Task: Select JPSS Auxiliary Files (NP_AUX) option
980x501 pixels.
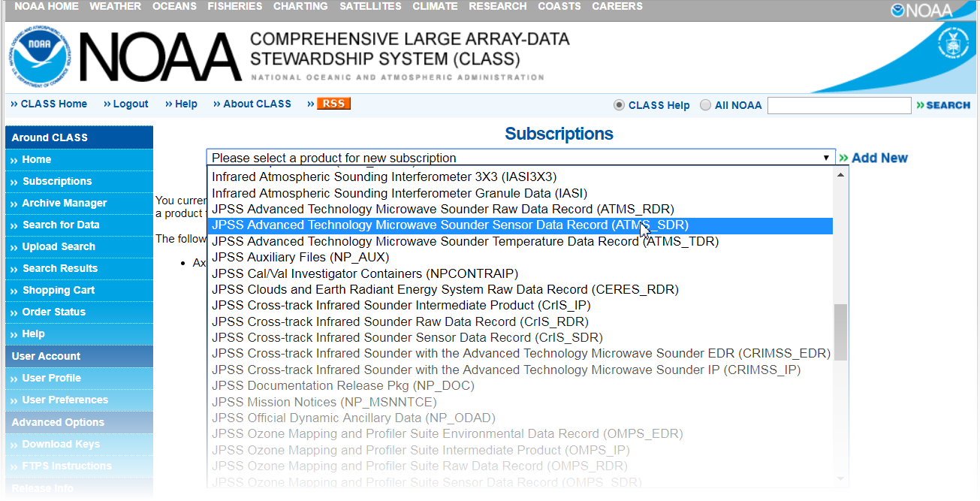Action: click(520, 258)
